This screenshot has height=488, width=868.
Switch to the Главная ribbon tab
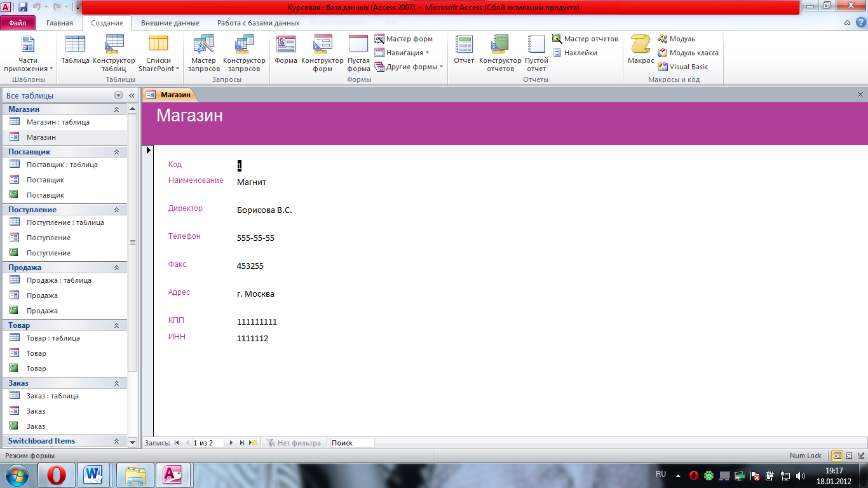pos(60,23)
